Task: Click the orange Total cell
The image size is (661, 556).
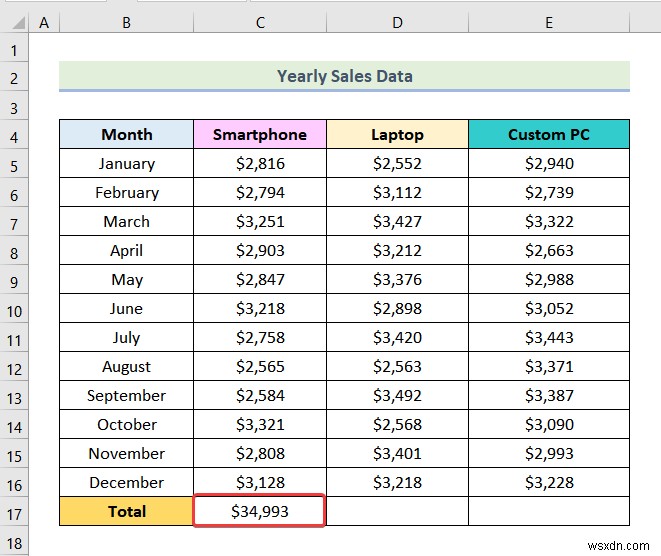Action: point(127,512)
